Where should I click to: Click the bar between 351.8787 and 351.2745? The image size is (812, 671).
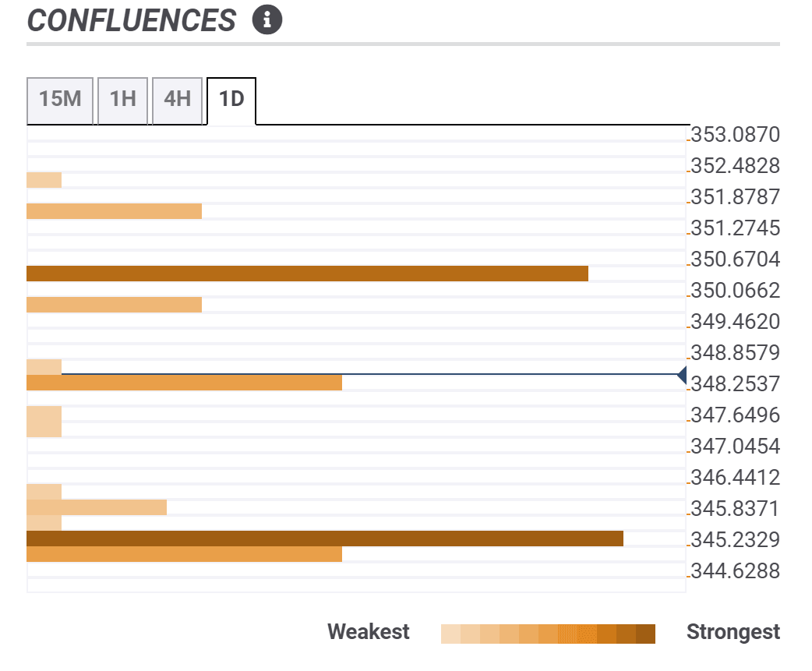point(114,211)
